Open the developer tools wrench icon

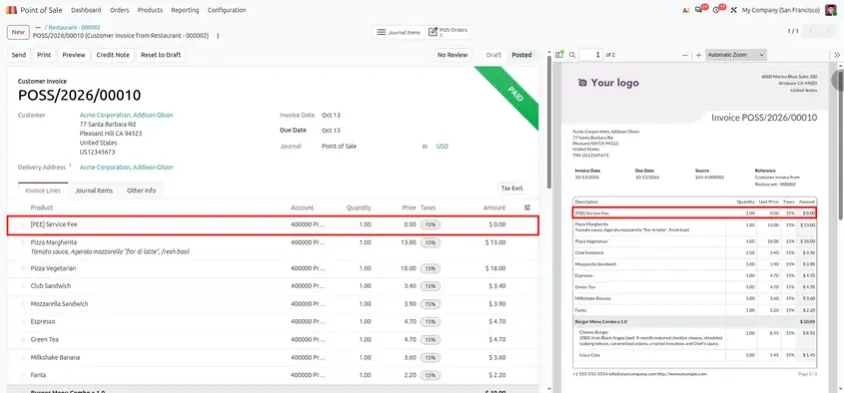[x=733, y=10]
